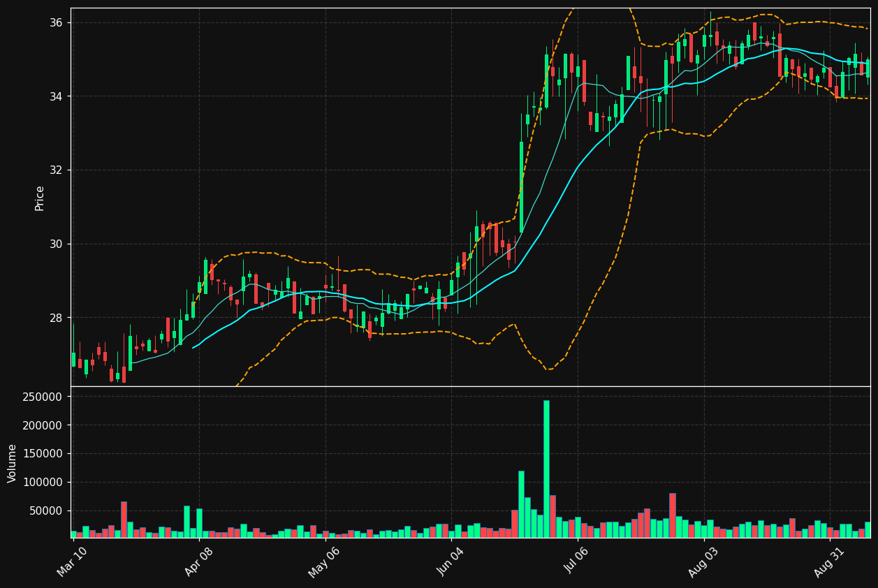Click the 200000 volume axis value

click(43, 425)
